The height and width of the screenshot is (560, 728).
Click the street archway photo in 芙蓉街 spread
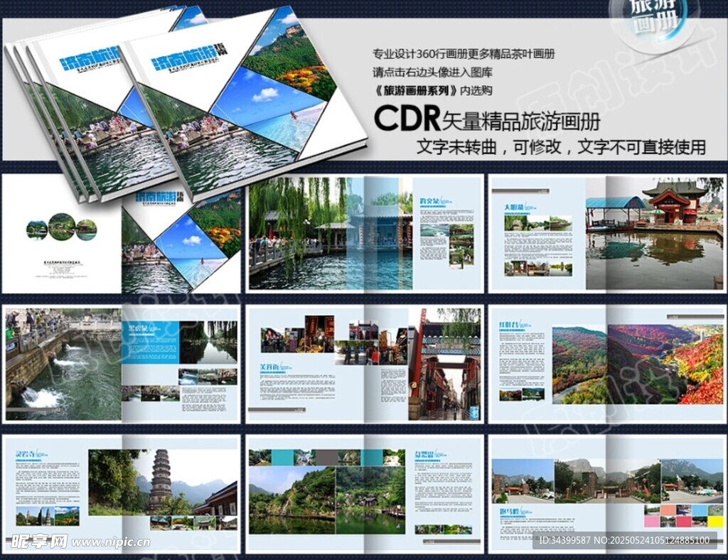point(445,364)
